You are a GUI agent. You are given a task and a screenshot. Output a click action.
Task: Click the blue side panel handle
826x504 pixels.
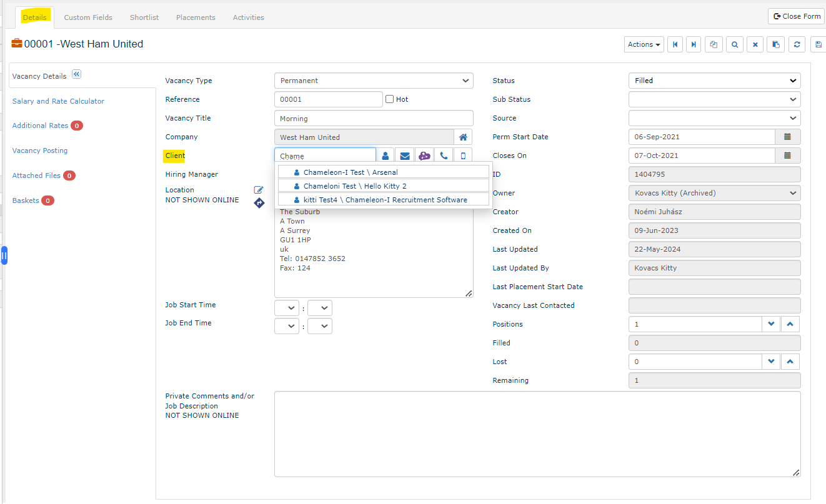(x=4, y=255)
